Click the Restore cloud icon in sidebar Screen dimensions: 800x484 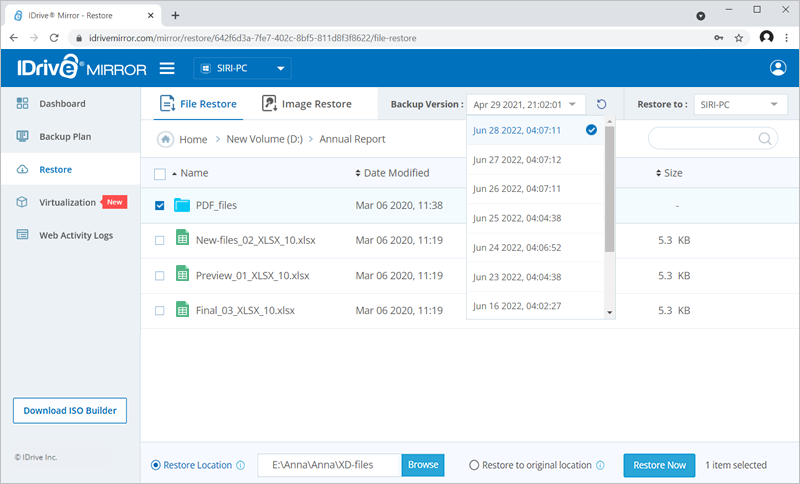[22, 169]
